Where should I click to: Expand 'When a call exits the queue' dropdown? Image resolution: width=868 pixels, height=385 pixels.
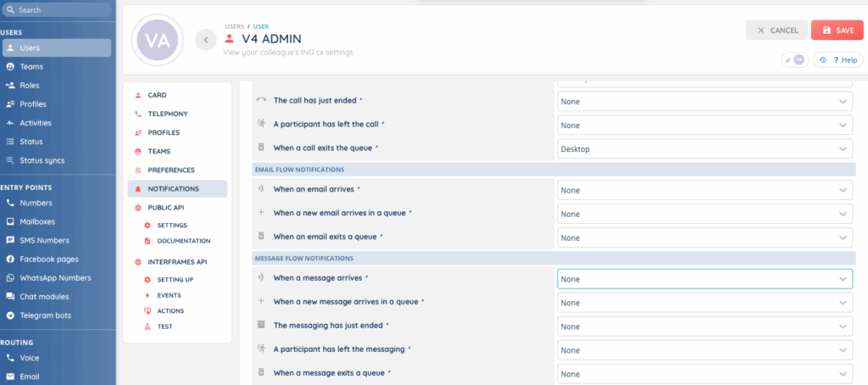point(704,148)
